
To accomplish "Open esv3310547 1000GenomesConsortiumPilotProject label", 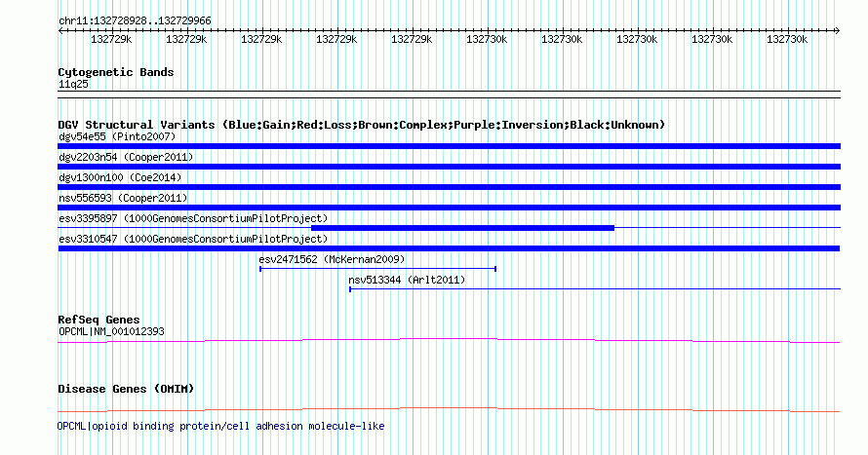I will point(193,239).
